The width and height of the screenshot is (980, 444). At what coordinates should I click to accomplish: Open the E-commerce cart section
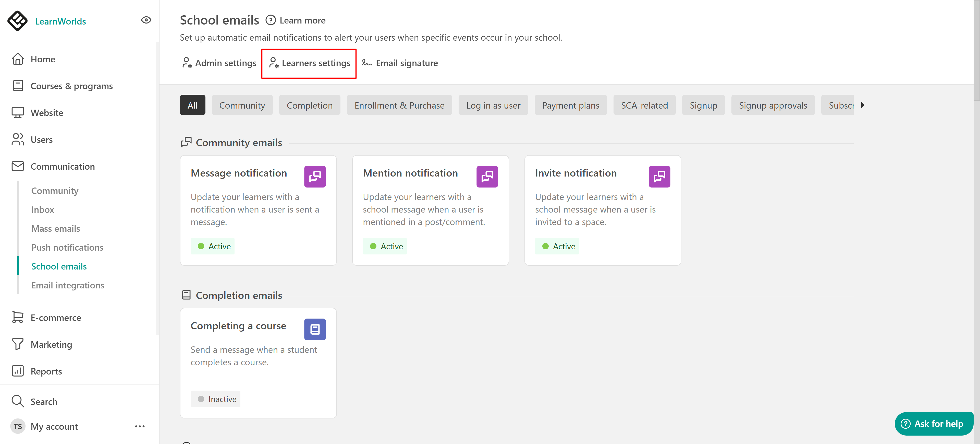tap(56, 318)
